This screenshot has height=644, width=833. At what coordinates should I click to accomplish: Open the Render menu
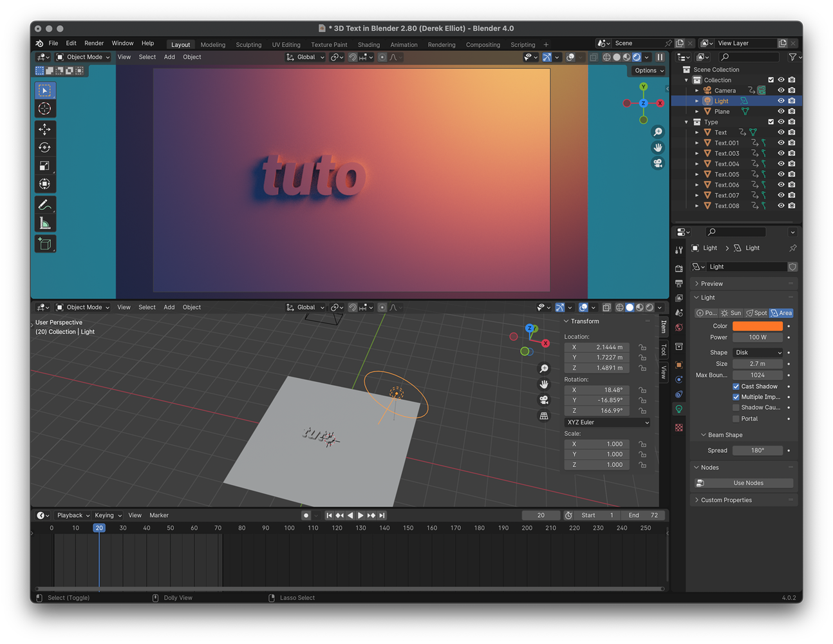94,43
